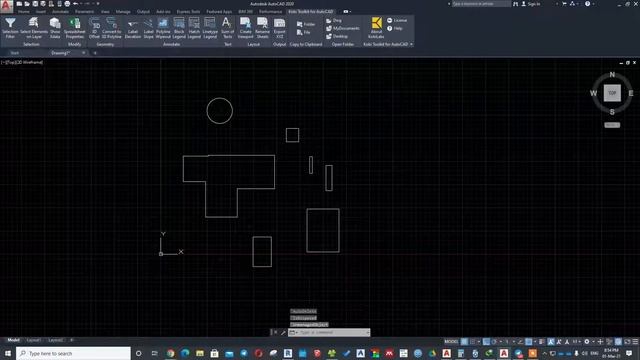
Task: Toggle ortho mode in status bar
Action: (x=486, y=341)
